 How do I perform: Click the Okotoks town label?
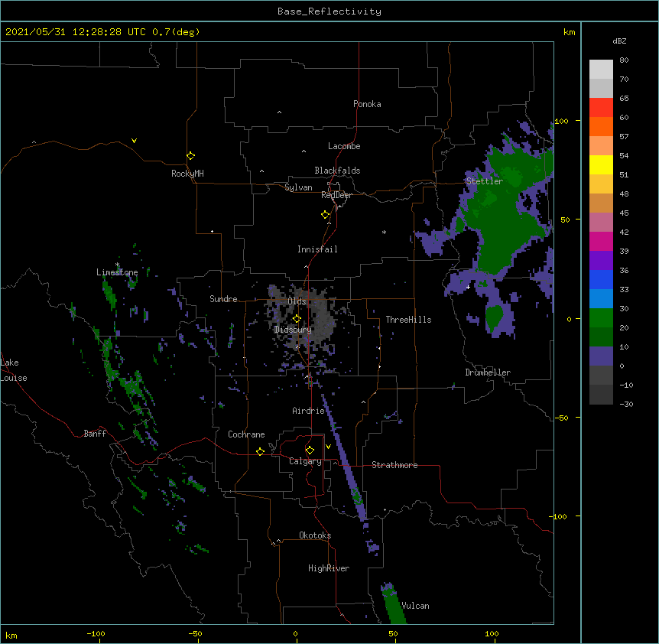[315, 535]
